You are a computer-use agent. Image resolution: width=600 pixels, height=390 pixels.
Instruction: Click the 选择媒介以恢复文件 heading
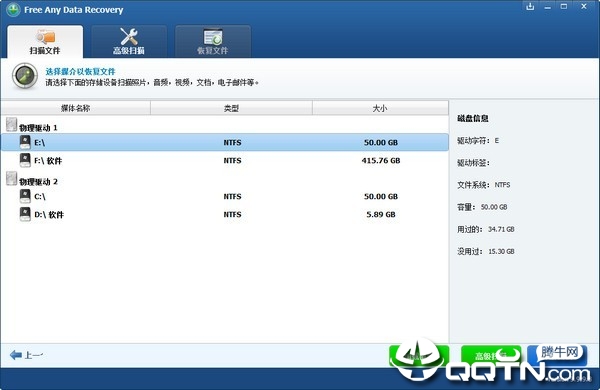(x=80, y=71)
